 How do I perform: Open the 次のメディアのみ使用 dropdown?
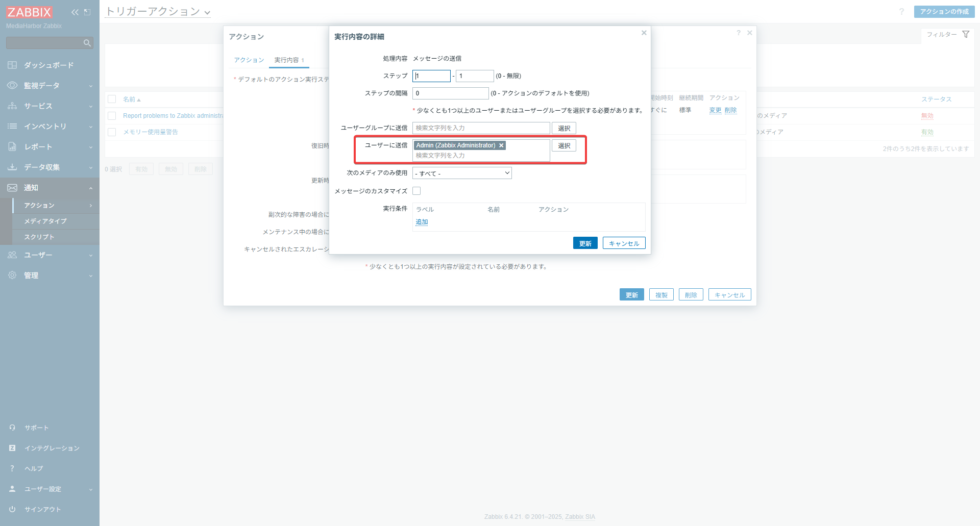point(462,173)
